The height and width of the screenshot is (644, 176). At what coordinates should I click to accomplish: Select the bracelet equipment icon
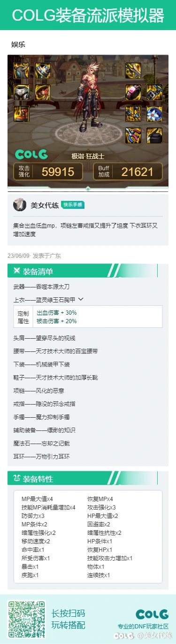pyautogui.click(x=133, y=92)
